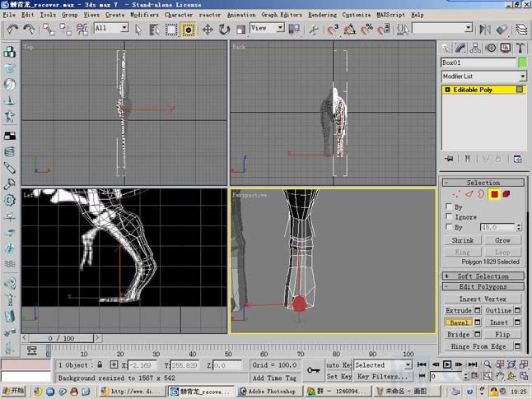Image resolution: width=532 pixels, height=399 pixels.
Task: Enable the Ignore checkbox
Action: coord(449,216)
